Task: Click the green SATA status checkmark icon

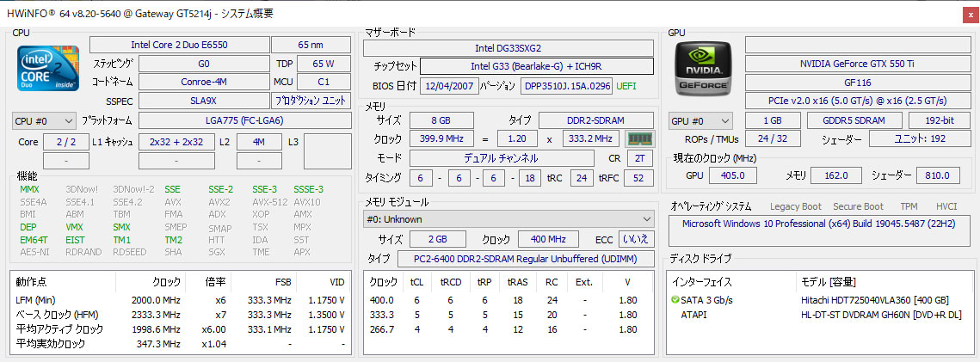Action: (x=675, y=300)
